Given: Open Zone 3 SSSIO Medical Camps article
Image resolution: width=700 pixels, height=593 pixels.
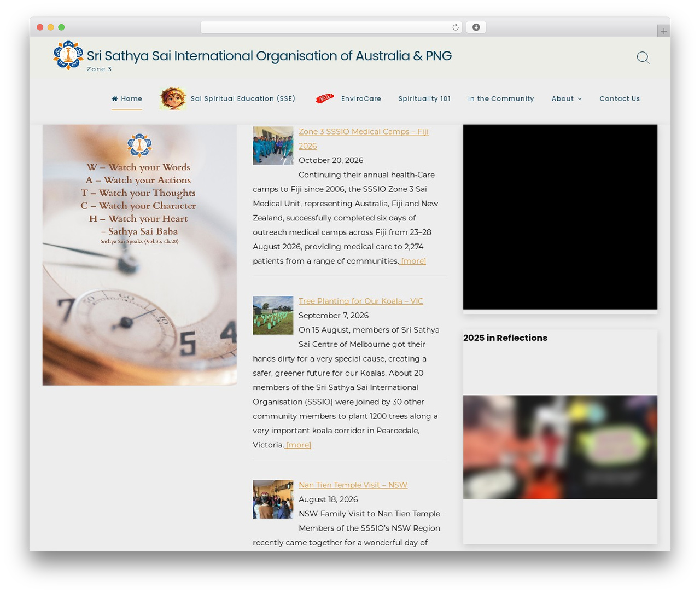Looking at the screenshot, I should coord(364,139).
